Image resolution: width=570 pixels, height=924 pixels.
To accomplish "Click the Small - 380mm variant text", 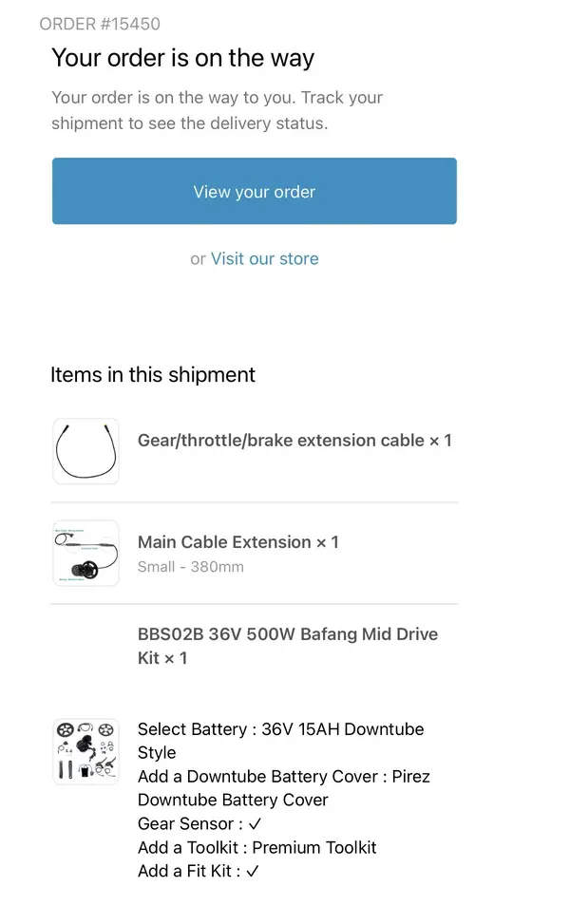I will pos(190,567).
